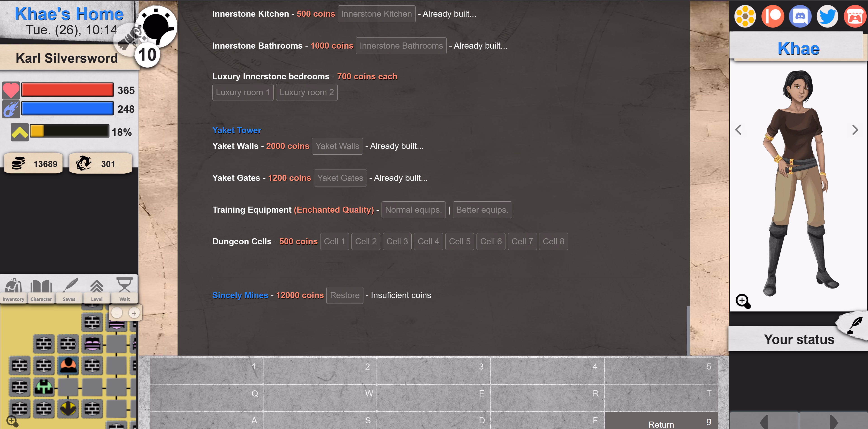Click the experience progress bar

pos(69,131)
